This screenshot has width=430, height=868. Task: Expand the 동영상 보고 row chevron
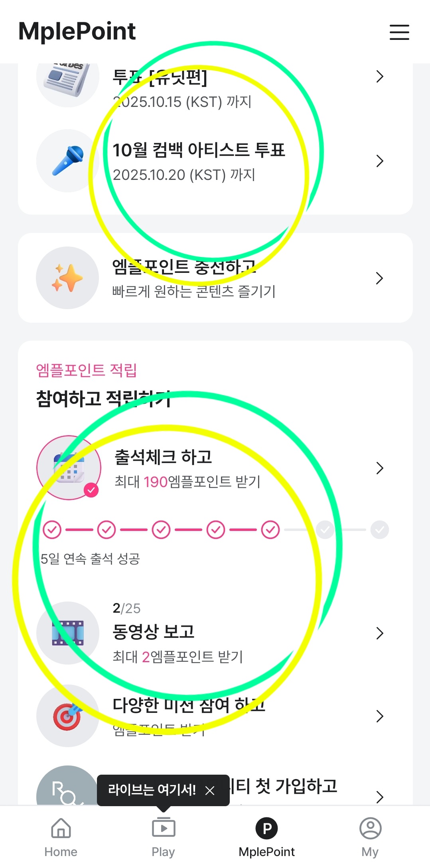click(380, 633)
